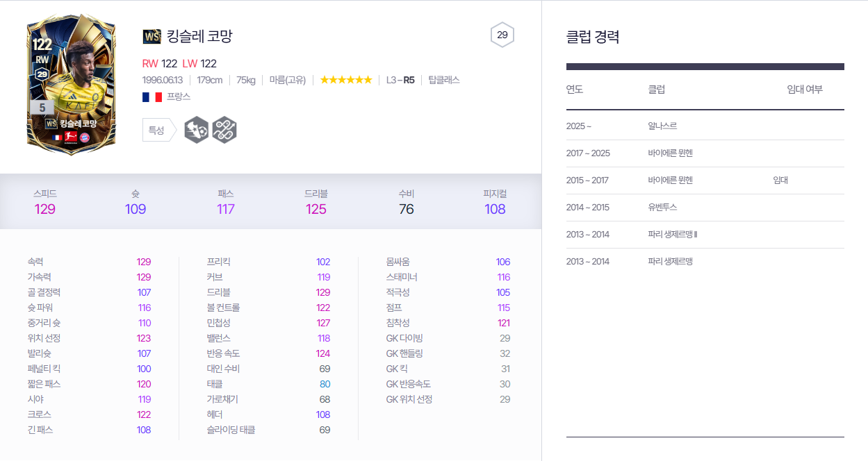Image resolution: width=868 pixels, height=461 pixels.
Task: Click the LW 122 position rating
Action: (199, 63)
